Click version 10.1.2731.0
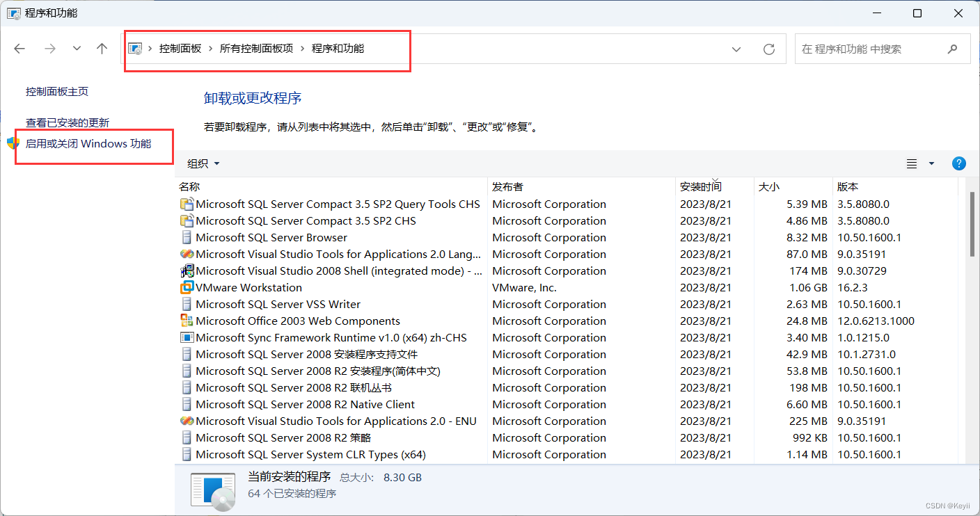The image size is (980, 516). click(x=867, y=355)
